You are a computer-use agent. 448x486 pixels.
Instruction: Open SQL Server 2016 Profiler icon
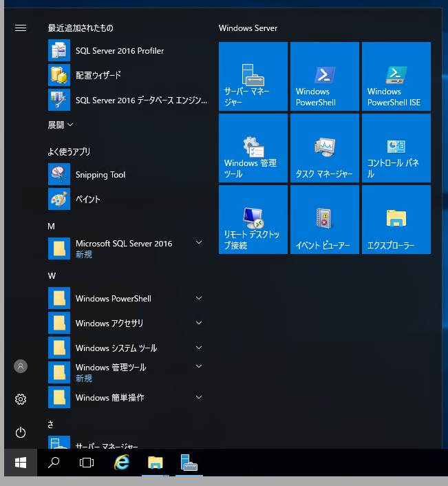click(x=59, y=50)
